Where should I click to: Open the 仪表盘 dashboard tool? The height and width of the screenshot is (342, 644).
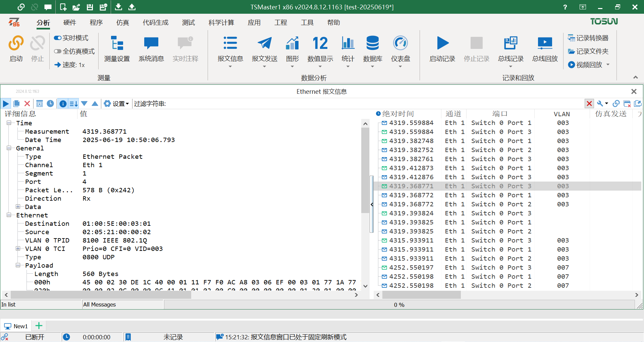pyautogui.click(x=400, y=49)
